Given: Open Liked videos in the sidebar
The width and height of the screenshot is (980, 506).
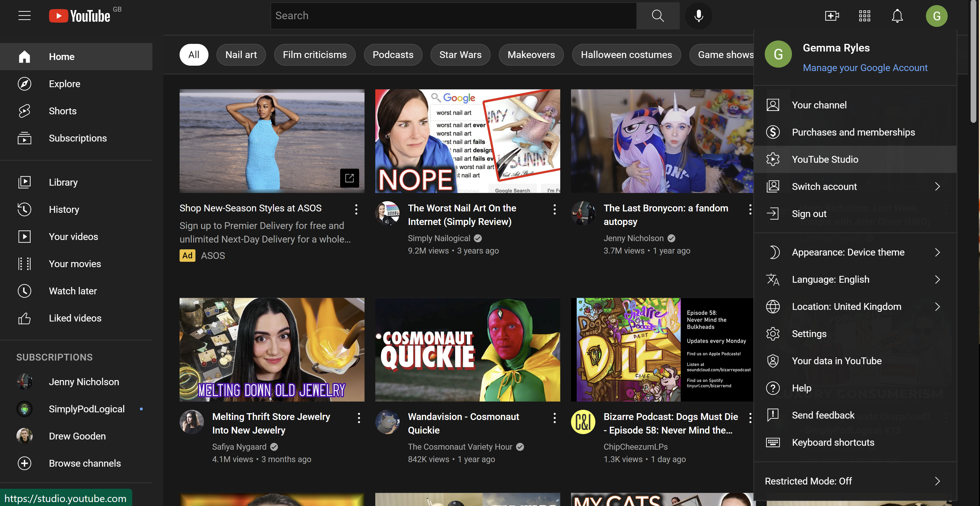Looking at the screenshot, I should click(x=76, y=318).
